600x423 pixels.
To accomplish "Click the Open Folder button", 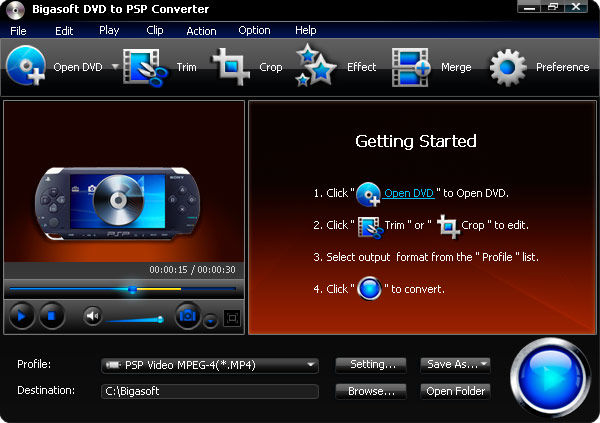I will coord(455,391).
